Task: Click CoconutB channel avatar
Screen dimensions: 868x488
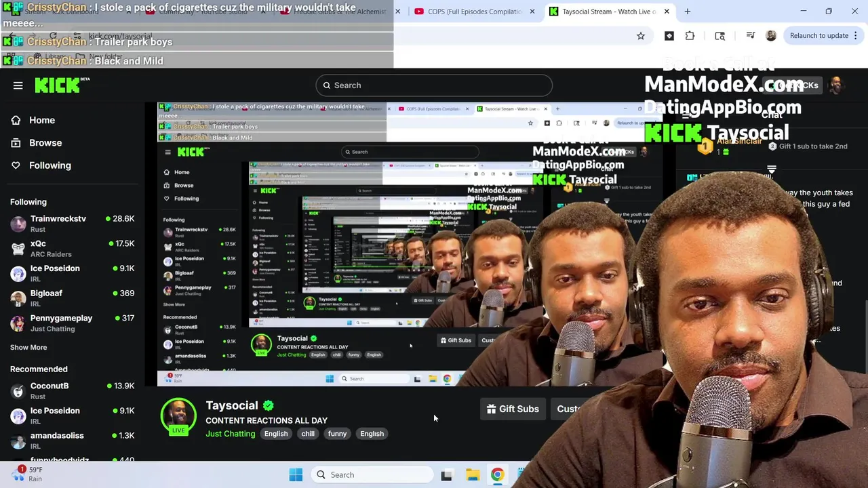Action: pos(18,391)
